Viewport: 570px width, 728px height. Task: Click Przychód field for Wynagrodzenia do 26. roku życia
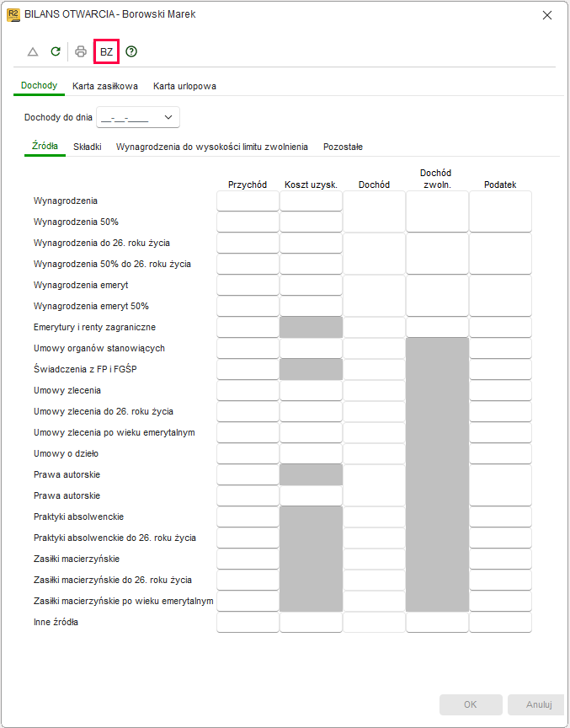point(248,243)
